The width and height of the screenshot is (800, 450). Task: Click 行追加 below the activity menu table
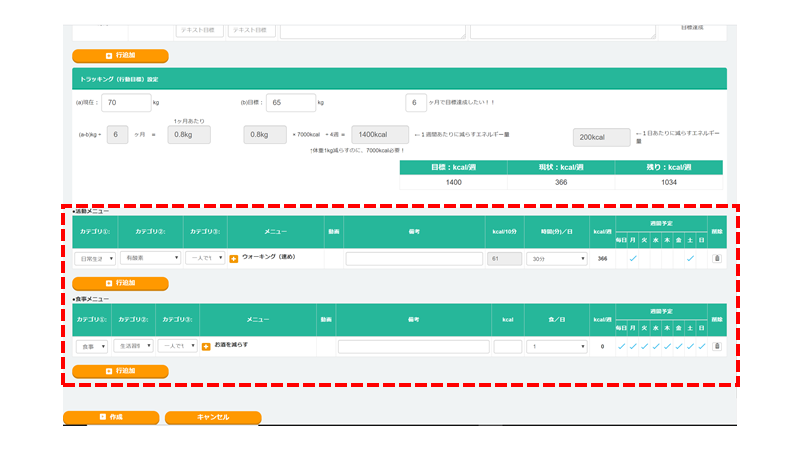120,283
